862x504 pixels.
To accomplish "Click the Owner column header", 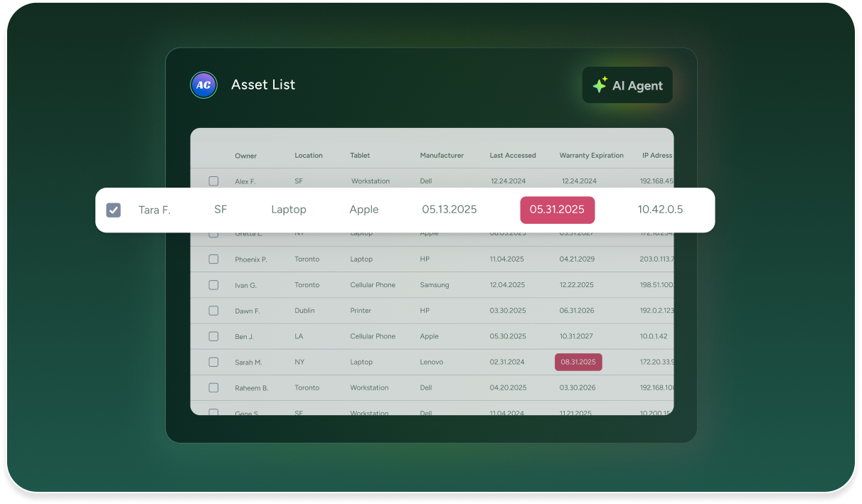I will 246,156.
